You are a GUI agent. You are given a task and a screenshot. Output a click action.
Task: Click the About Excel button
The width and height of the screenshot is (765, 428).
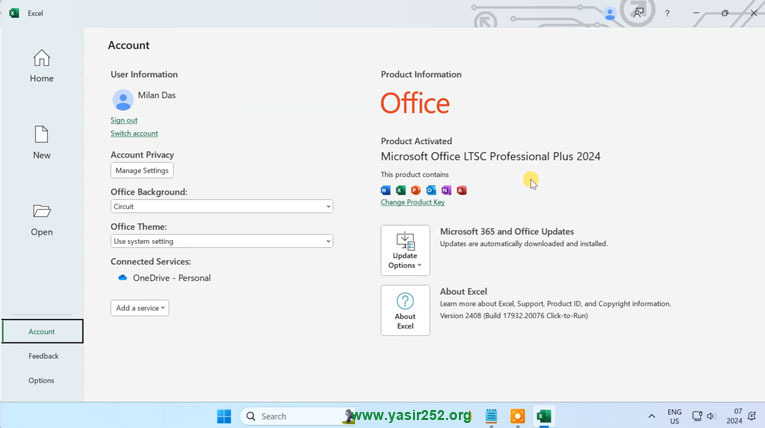coord(405,310)
